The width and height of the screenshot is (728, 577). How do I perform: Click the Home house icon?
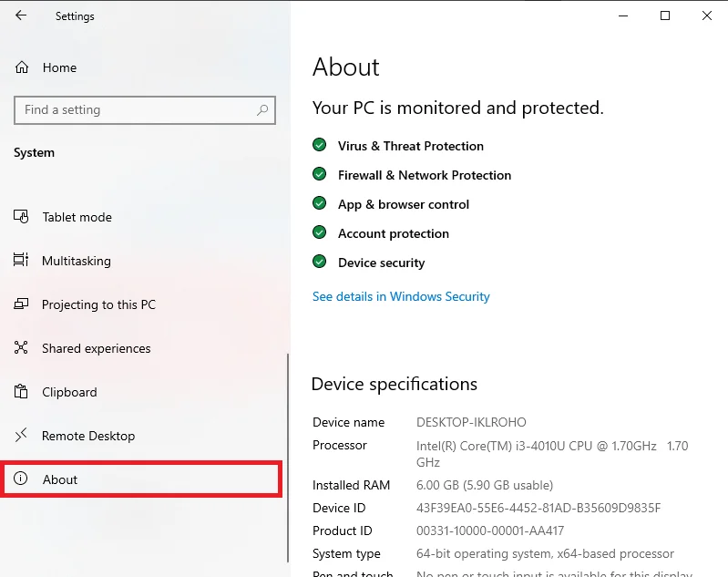(x=21, y=67)
